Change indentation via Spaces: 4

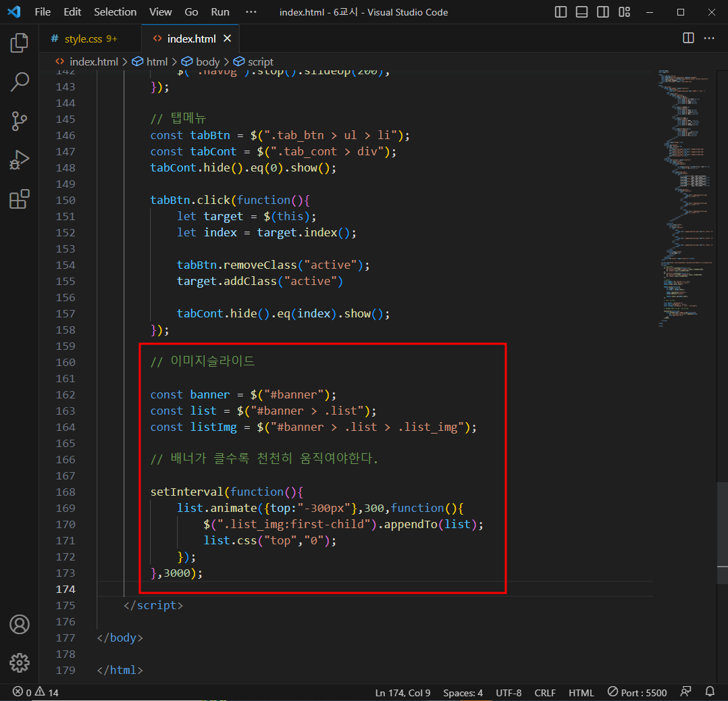click(463, 693)
